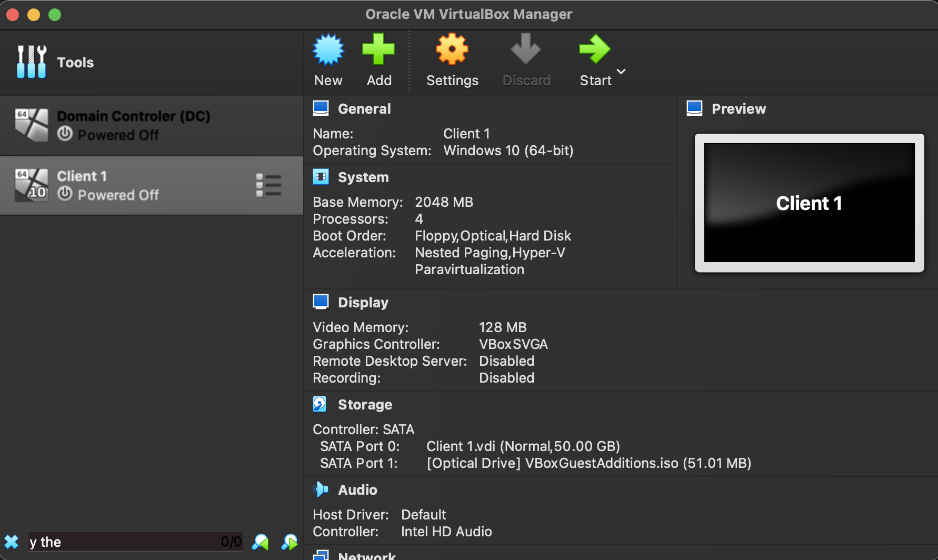Click the Client 1 Windows 10 icon

(31, 185)
